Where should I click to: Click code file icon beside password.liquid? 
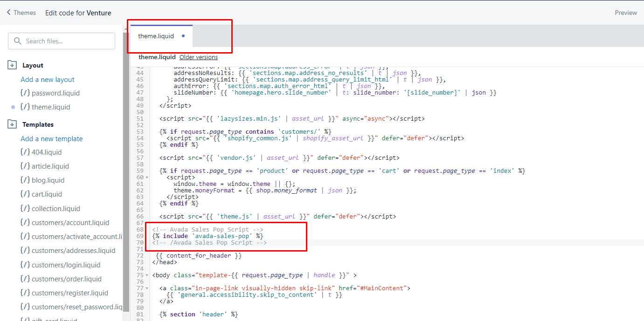click(x=25, y=93)
